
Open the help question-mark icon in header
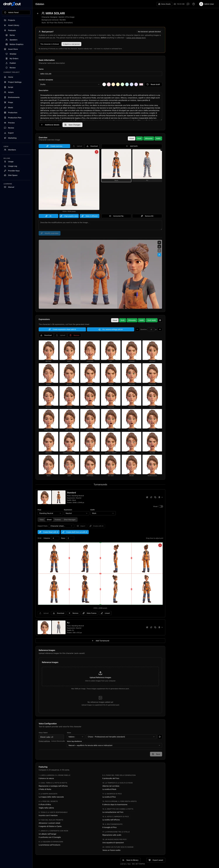click(x=193, y=4)
